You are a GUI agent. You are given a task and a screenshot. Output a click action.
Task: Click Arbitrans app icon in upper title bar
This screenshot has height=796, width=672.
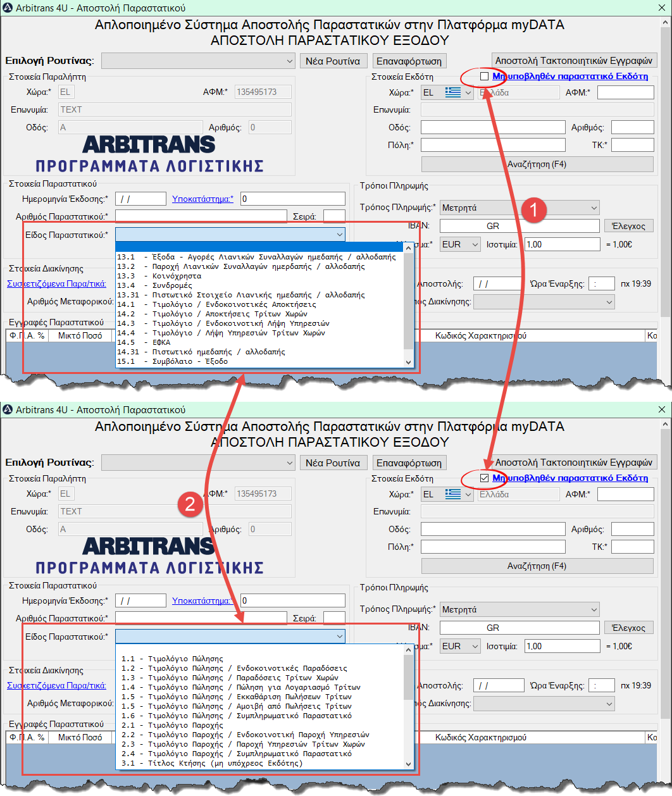8,8
